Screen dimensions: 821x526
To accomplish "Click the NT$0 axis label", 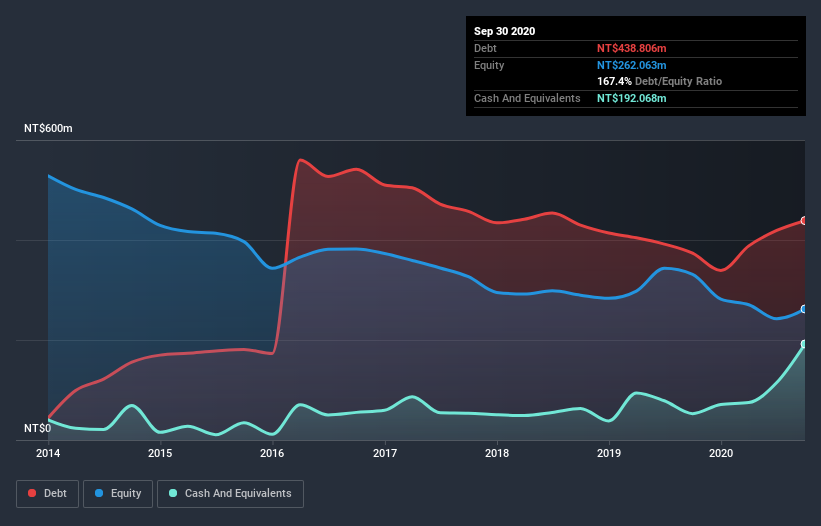I will click(38, 428).
